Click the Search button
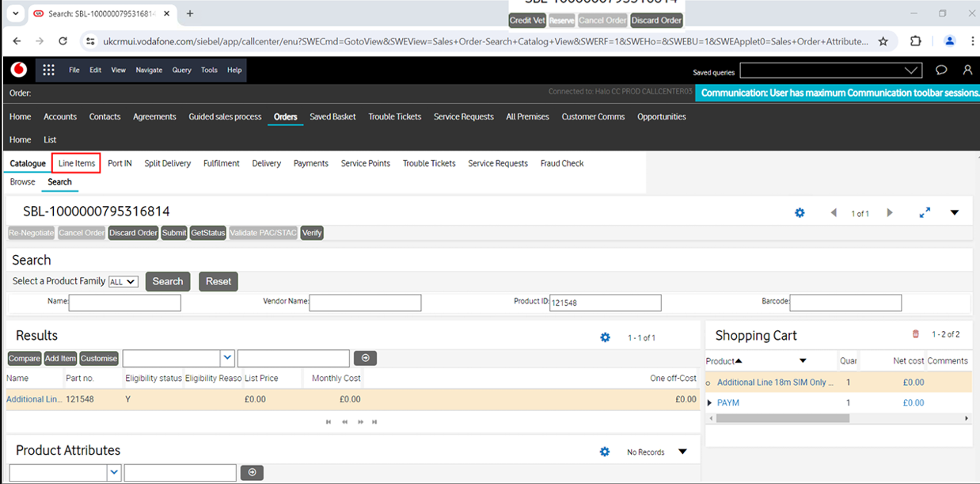The image size is (980, 484). coord(168,281)
